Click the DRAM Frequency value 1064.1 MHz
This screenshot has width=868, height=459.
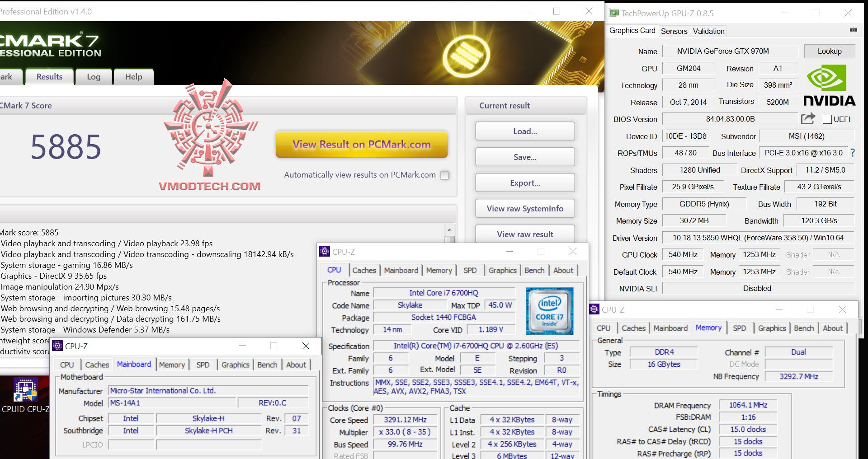pyautogui.click(x=748, y=405)
